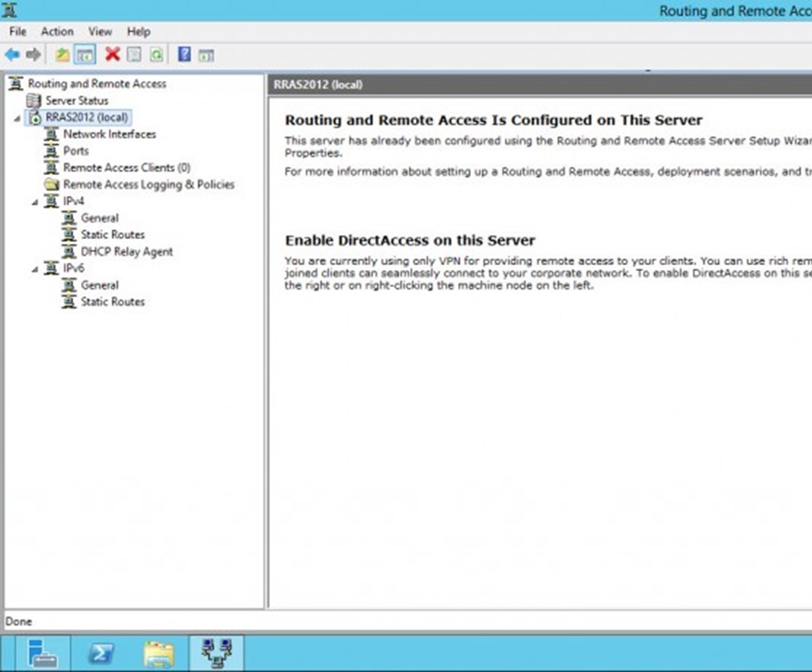Click the red X Delete icon

point(112,54)
